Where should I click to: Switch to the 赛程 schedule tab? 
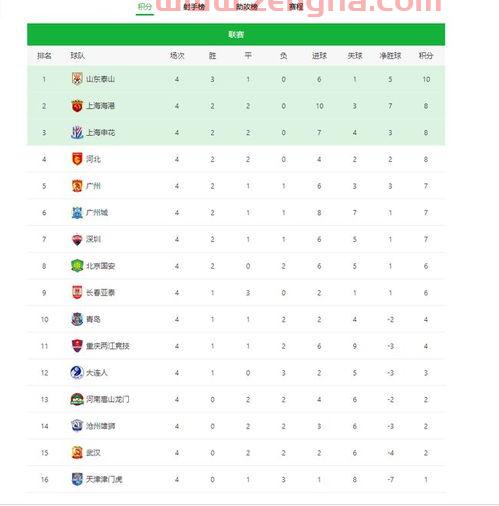[296, 7]
